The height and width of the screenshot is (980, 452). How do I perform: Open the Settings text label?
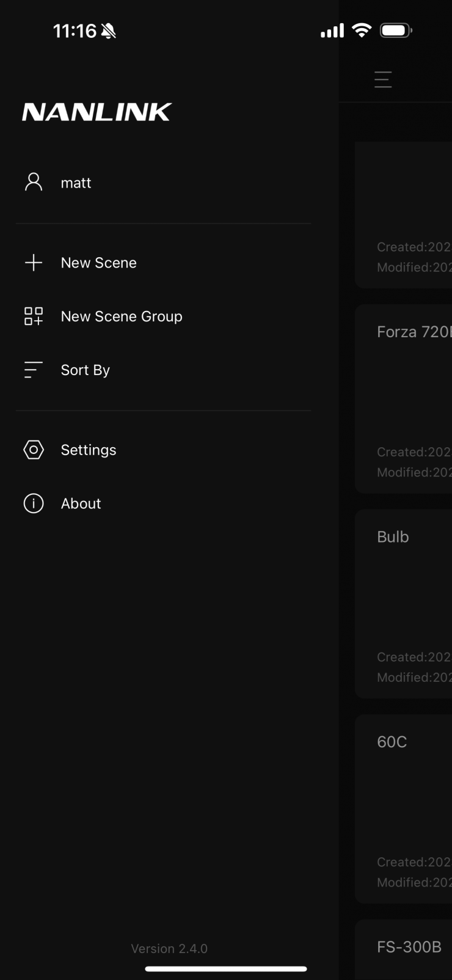(89, 450)
